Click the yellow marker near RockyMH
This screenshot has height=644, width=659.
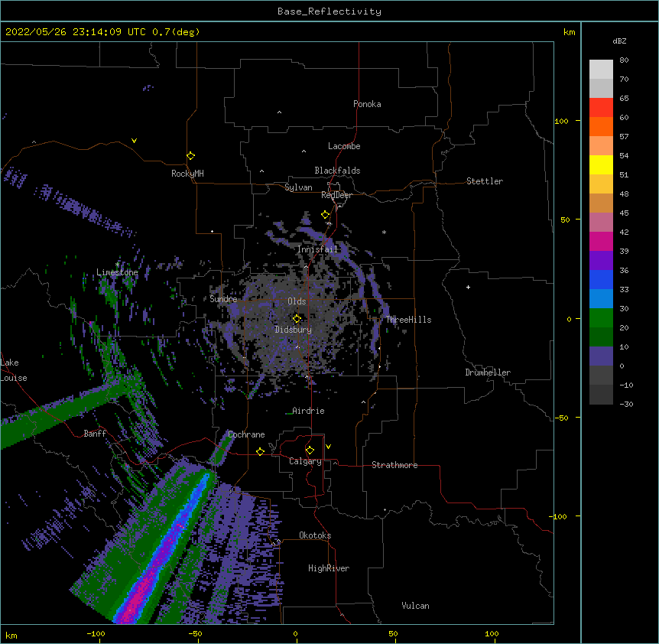click(190, 156)
